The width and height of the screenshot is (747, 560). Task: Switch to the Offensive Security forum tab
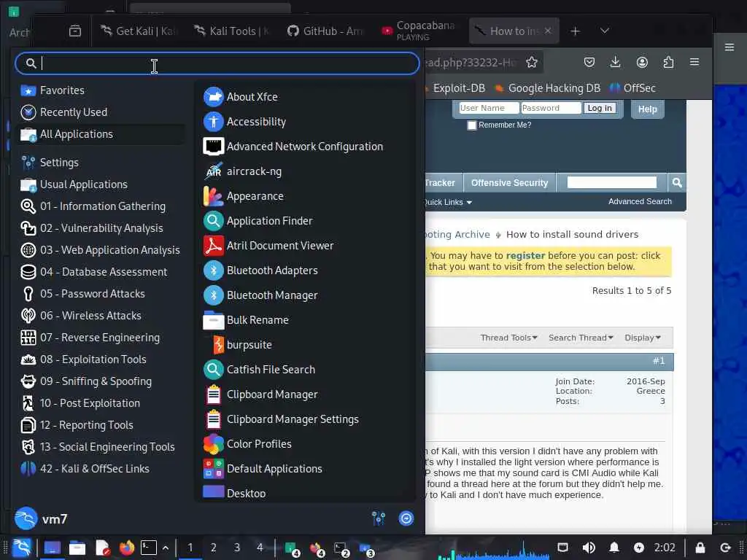pyautogui.click(x=509, y=183)
